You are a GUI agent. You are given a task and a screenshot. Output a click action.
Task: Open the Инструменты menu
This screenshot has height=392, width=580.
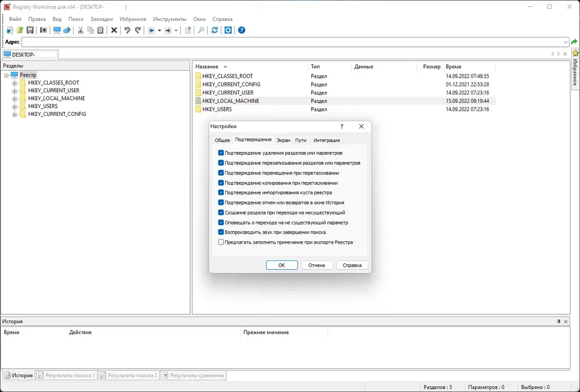[170, 19]
